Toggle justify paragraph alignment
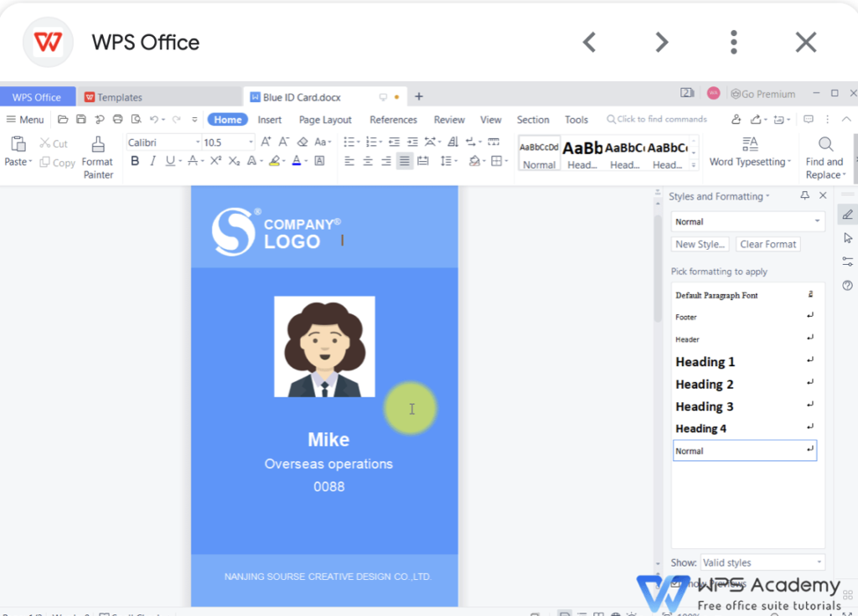 [x=405, y=161]
